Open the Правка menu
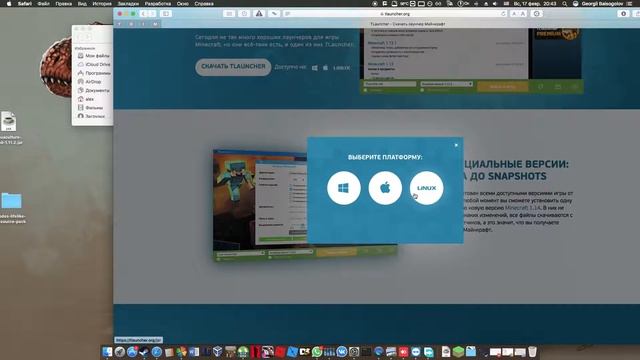640x360 pixels. (63, 4)
